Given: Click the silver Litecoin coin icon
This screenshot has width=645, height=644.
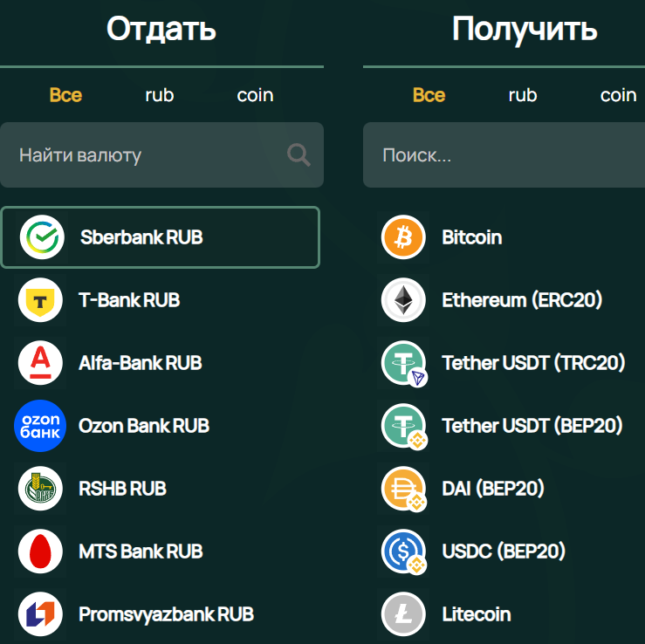Looking at the screenshot, I should pyautogui.click(x=403, y=614).
